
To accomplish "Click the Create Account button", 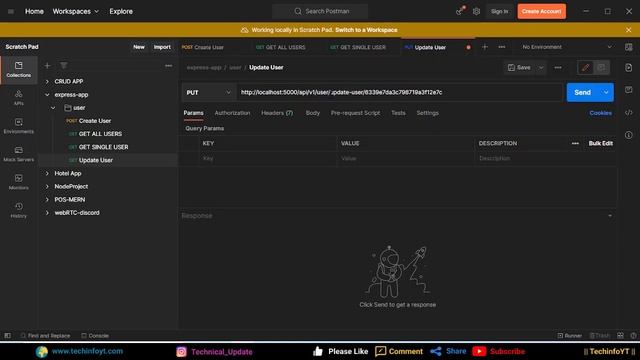I will point(542,11).
